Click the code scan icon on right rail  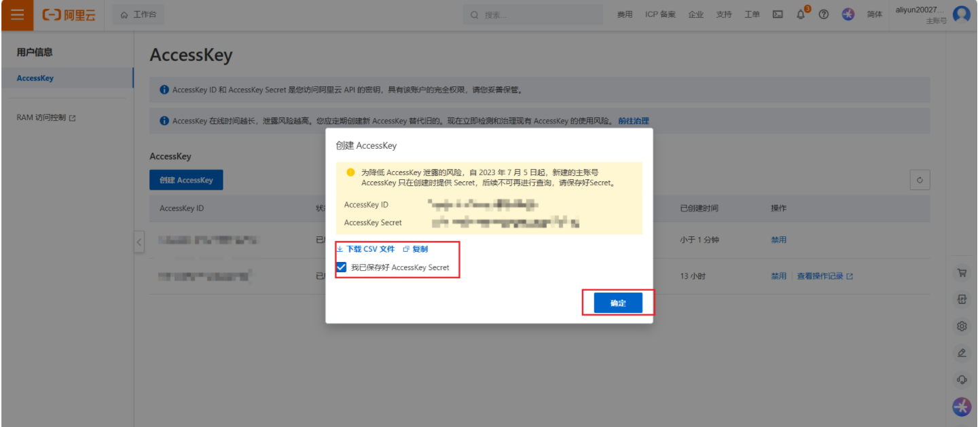point(962,299)
